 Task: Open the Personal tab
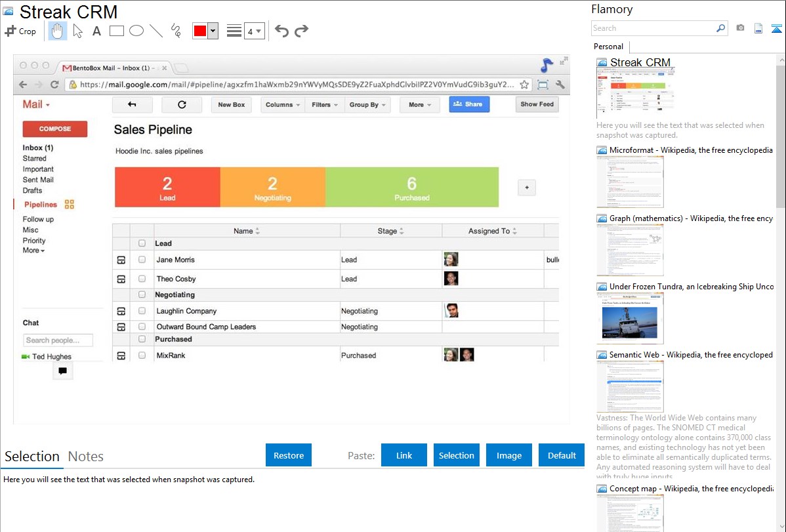(x=608, y=47)
